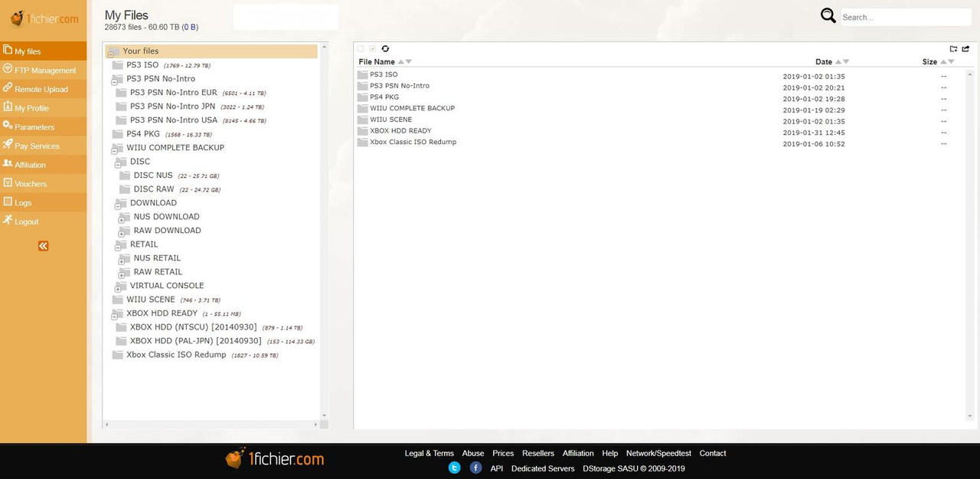The image size is (980, 479).
Task: Expand the VIRTUAL CONSOLE tree node
Action: coord(118,289)
